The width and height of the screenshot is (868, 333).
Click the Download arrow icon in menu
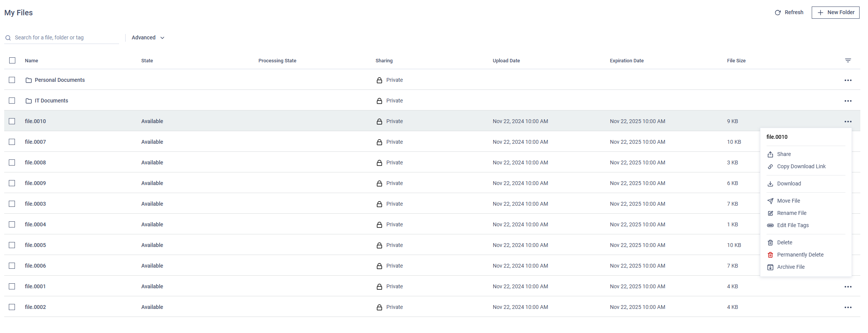click(770, 184)
